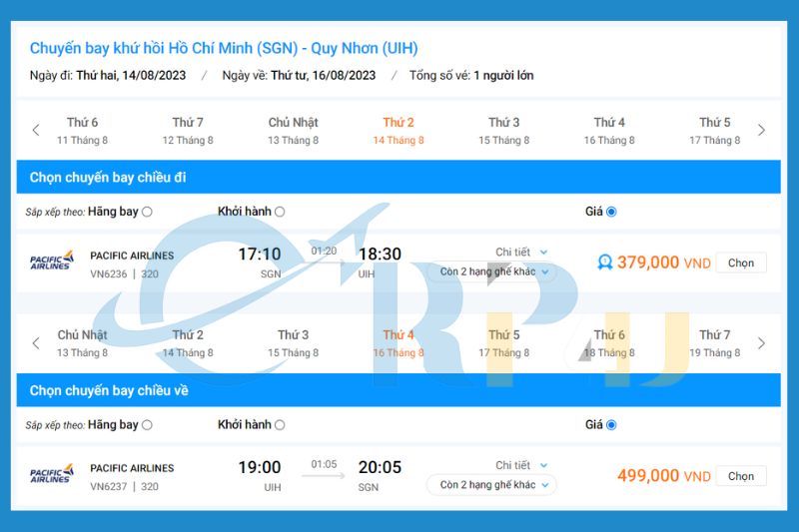This screenshot has height=532, width=799.
Task: Click departure time 19:00 UIH
Action: click(x=260, y=475)
